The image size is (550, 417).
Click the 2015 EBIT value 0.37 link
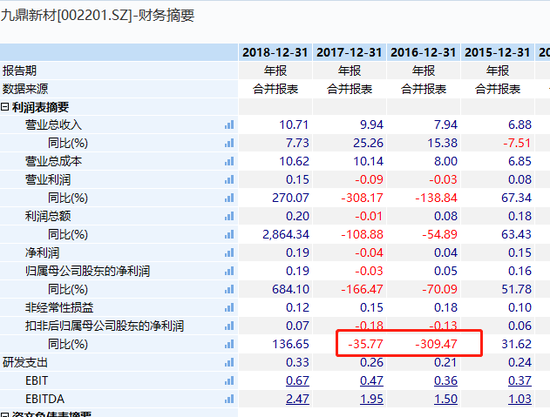coord(520,381)
